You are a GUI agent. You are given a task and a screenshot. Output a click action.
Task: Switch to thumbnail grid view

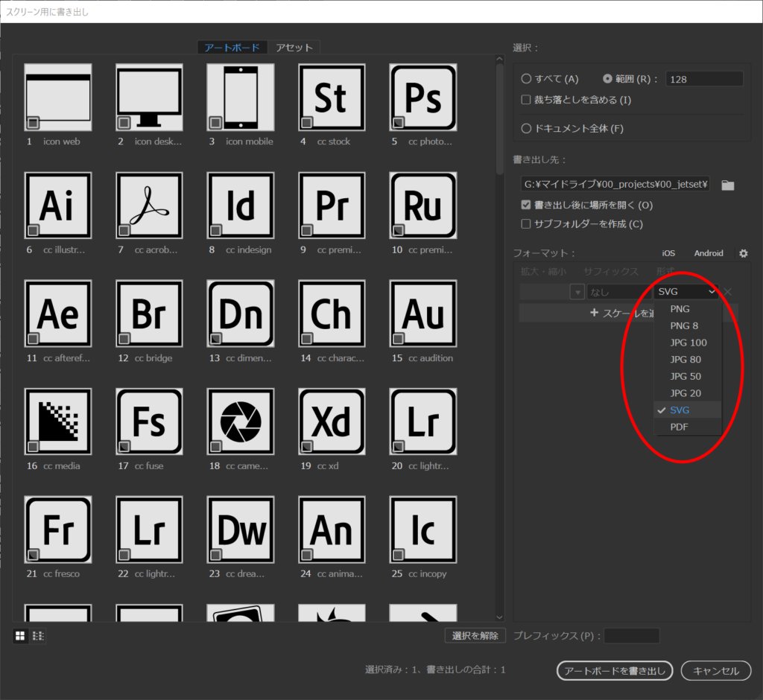[20, 636]
